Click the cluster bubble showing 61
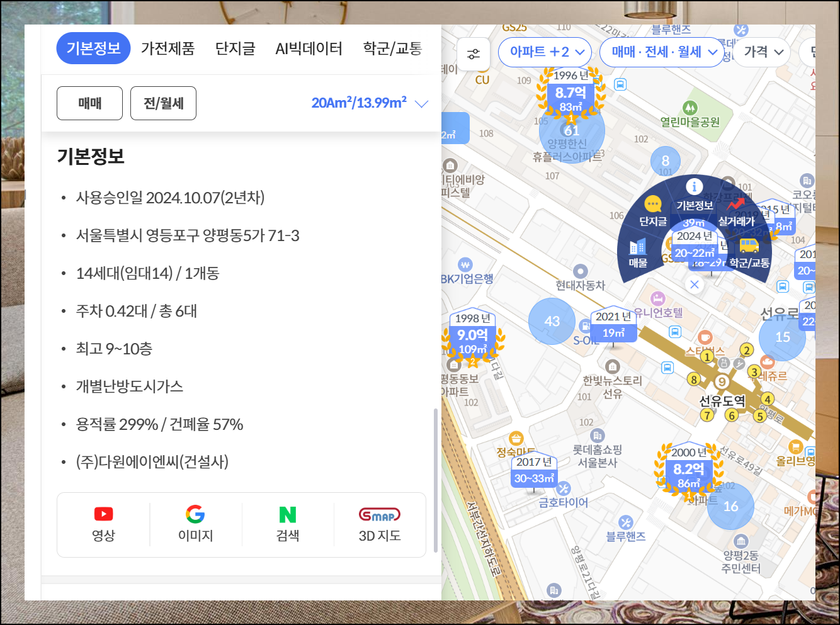 (x=572, y=131)
